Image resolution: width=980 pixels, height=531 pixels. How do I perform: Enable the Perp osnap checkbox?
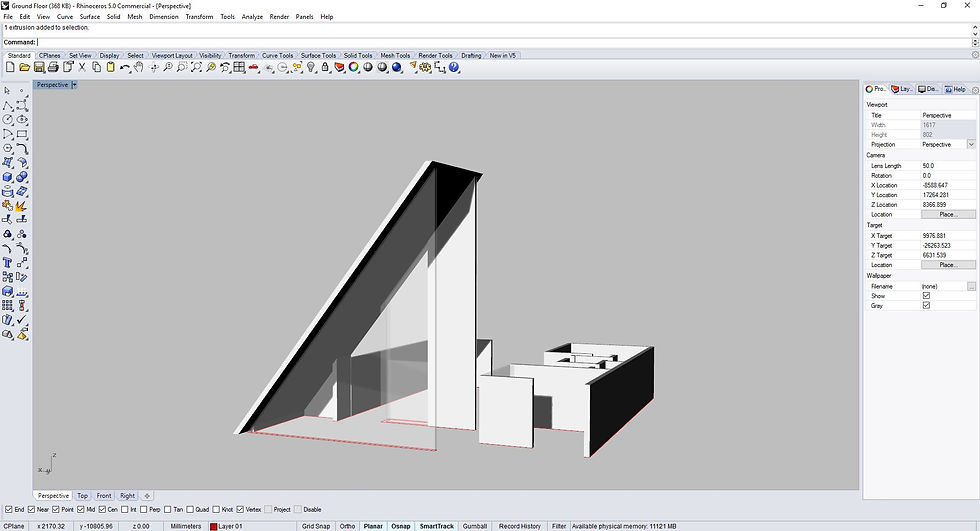tap(143, 510)
